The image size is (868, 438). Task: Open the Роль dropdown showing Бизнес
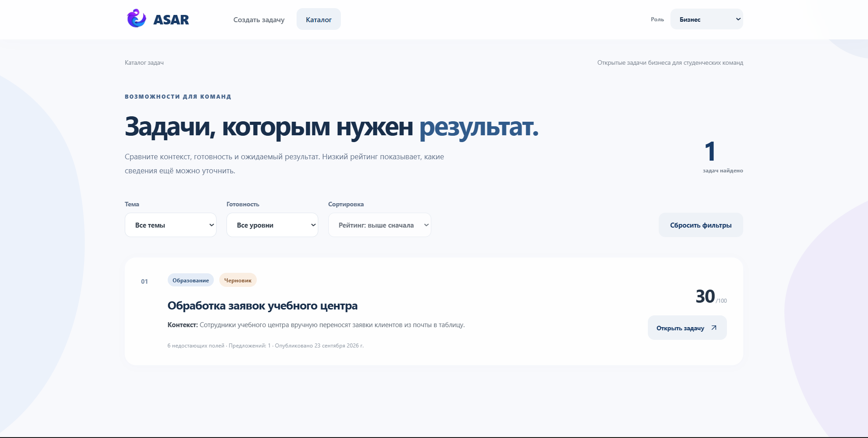click(x=707, y=19)
